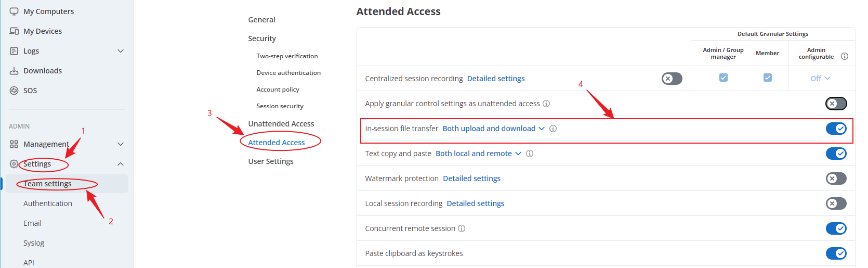Open Unattended Access settings section

(x=281, y=124)
